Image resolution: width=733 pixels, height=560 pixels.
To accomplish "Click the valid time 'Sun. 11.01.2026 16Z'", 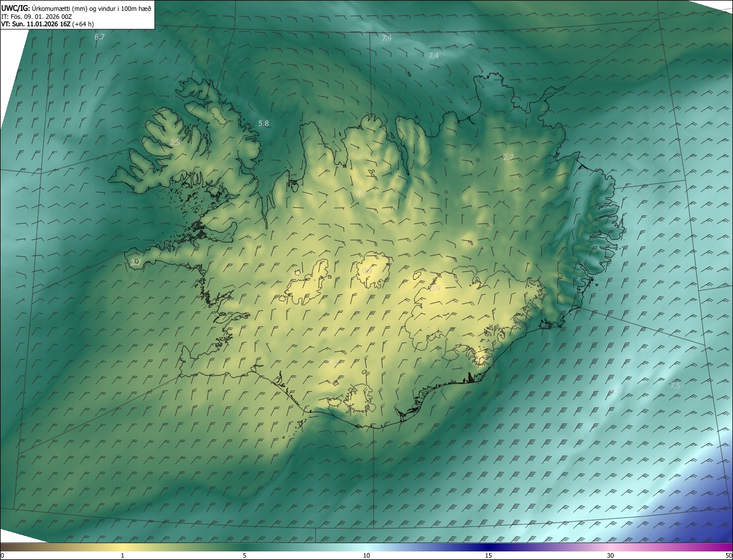I will click(41, 24).
